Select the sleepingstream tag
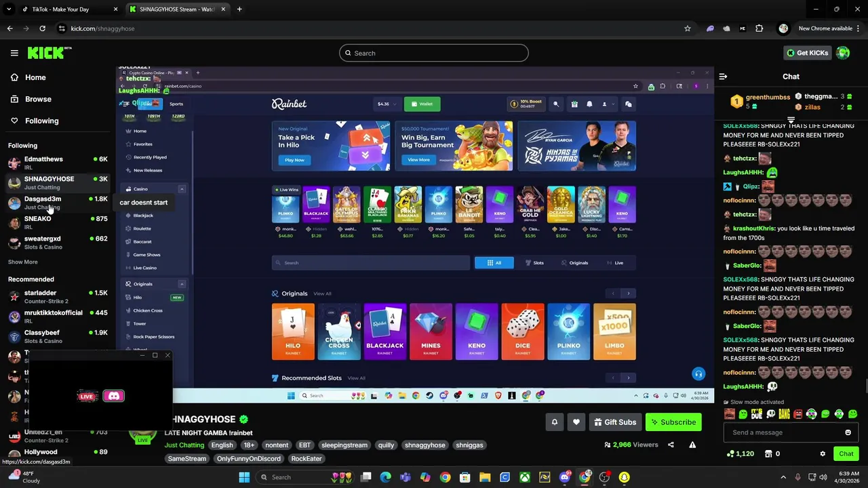This screenshot has width=868, height=488. [344, 445]
